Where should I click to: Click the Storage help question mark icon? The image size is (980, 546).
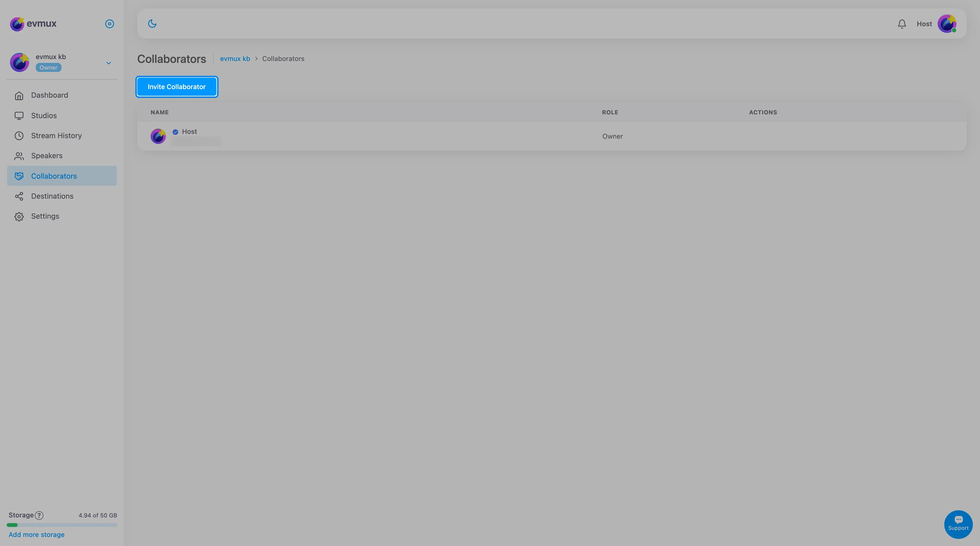tap(39, 516)
